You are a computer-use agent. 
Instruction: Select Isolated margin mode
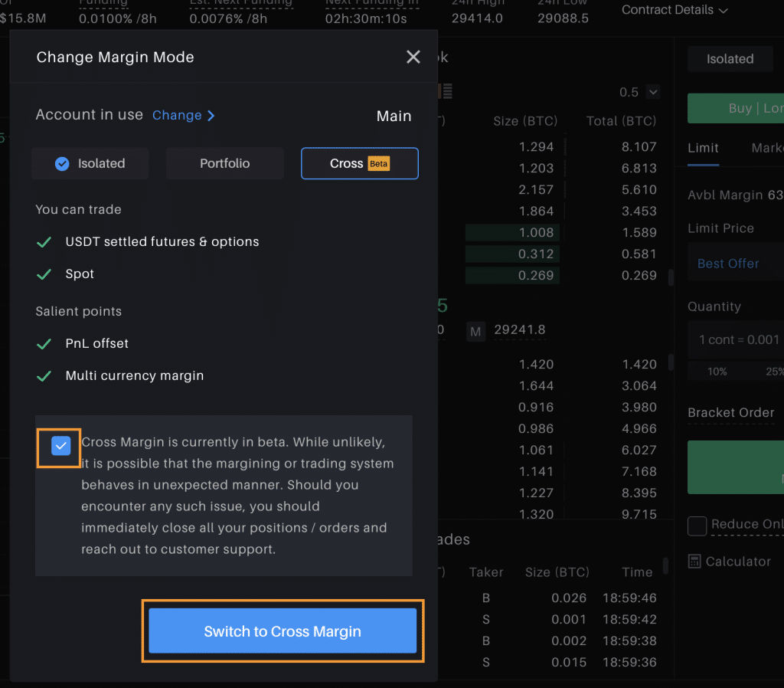(90, 163)
